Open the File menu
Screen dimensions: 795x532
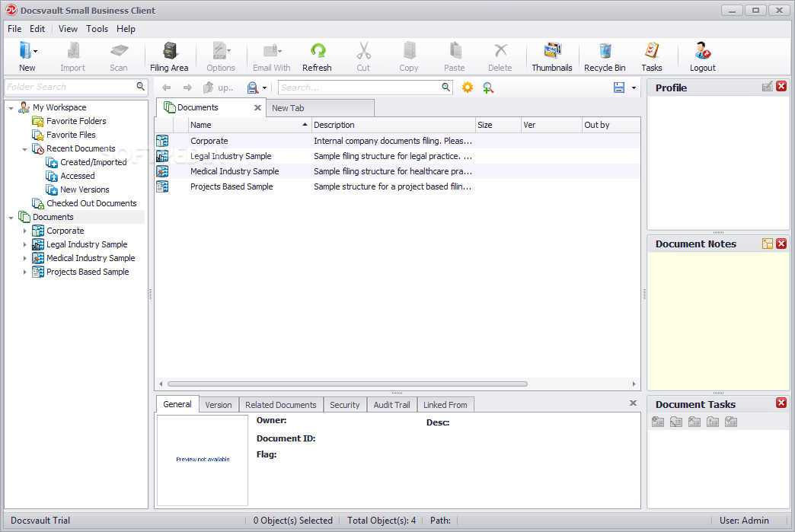coord(14,29)
